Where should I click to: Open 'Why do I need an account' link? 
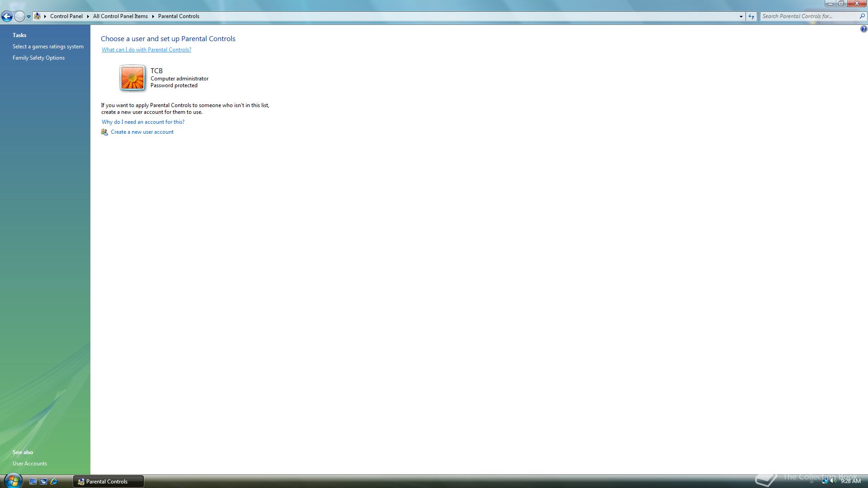tap(143, 122)
